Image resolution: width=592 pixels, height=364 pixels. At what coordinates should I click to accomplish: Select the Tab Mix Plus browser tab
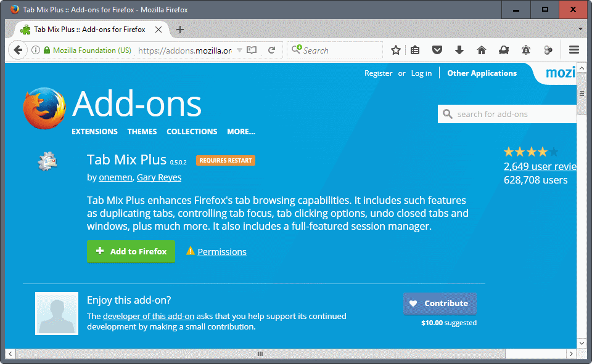pyautogui.click(x=90, y=30)
